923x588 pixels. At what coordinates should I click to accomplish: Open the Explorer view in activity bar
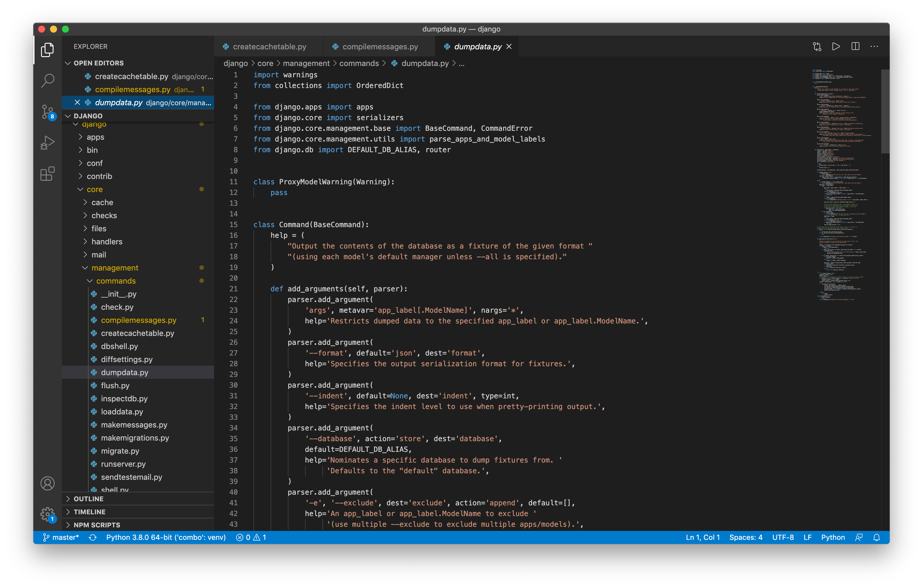point(48,49)
